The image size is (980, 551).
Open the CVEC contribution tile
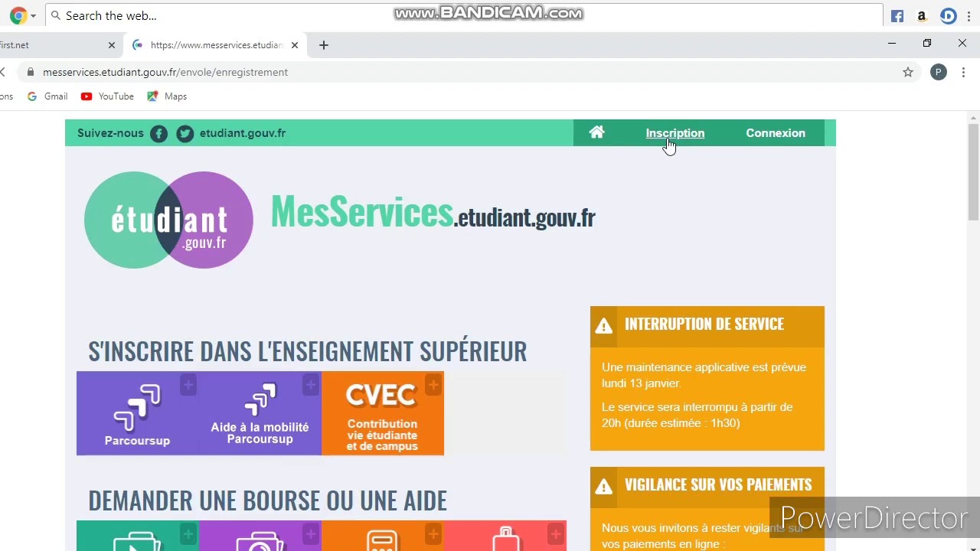click(x=382, y=413)
